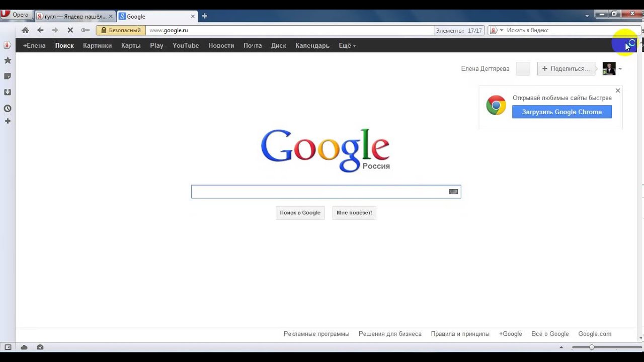Select 'Поиск' in Google bar

tap(64, 45)
